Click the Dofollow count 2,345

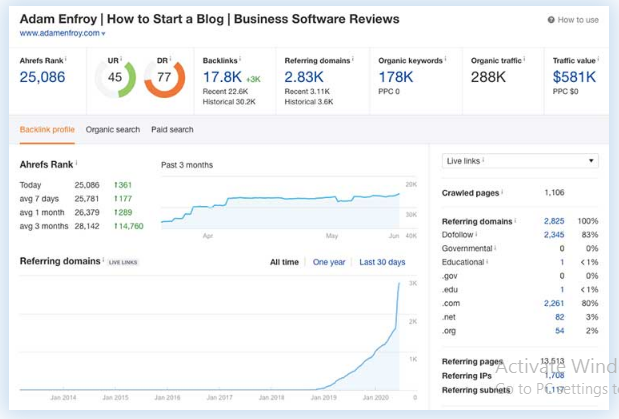(x=554, y=235)
